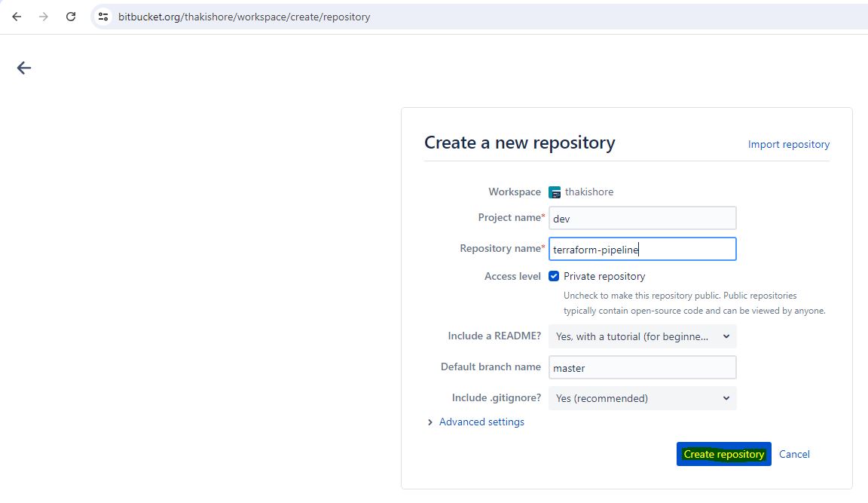Click the thakishore workspace avatar icon
The image size is (868, 503).
pyautogui.click(x=555, y=192)
